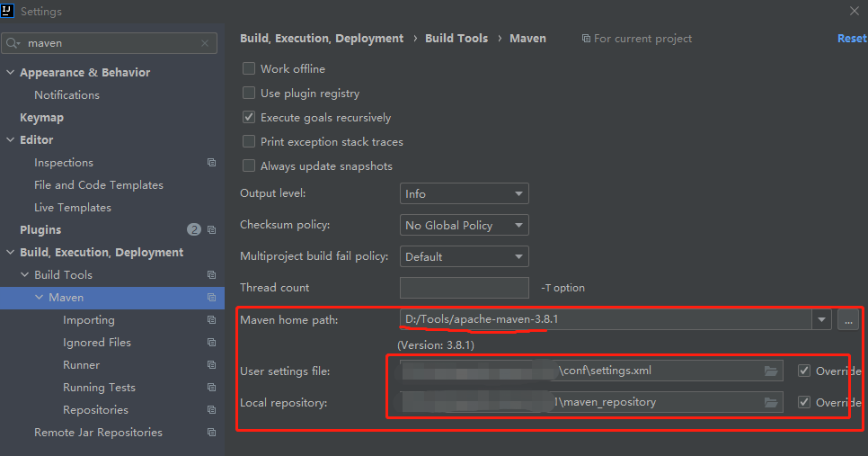
Task: Toggle Always update snapshots checkbox
Action: (249, 166)
